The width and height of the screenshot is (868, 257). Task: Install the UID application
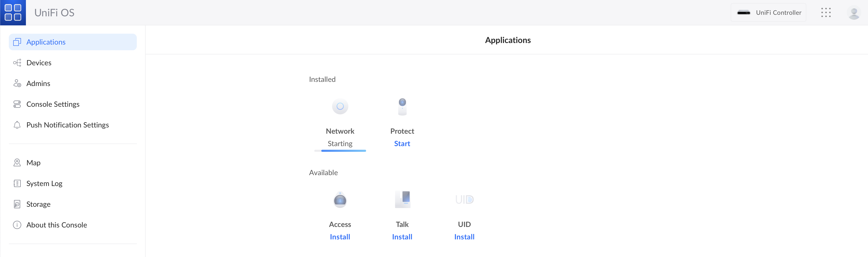click(x=464, y=237)
